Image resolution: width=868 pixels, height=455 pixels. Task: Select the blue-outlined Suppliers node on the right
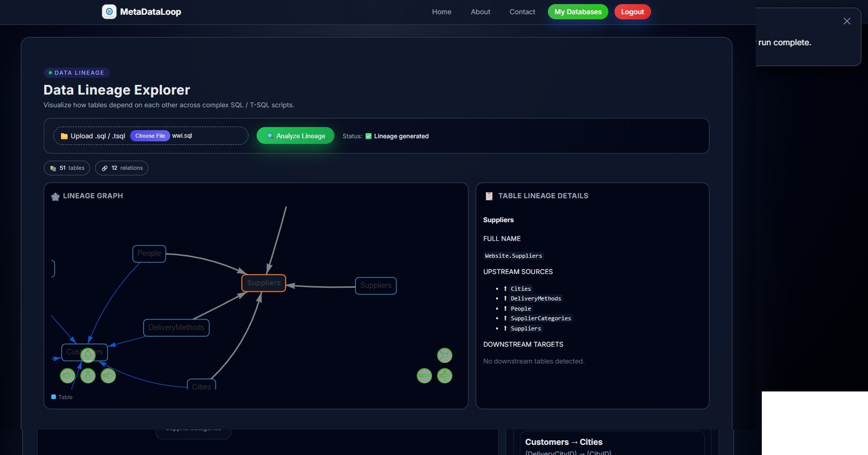click(376, 285)
